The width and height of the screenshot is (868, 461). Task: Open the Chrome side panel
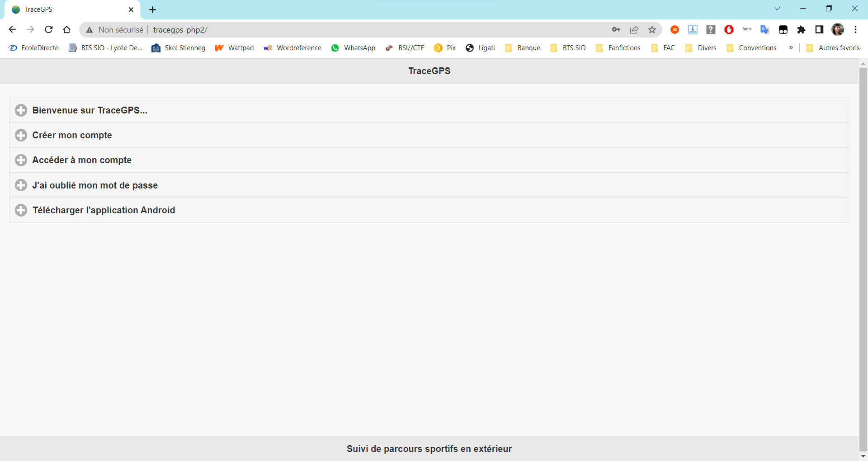click(x=819, y=29)
